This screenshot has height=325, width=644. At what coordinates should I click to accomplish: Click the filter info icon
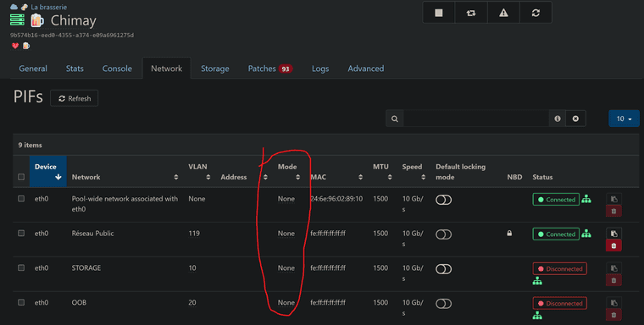pos(558,118)
